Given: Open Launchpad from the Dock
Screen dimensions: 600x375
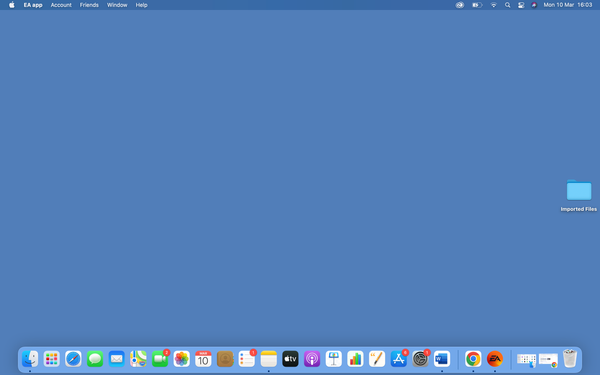Looking at the screenshot, I should (x=52, y=359).
